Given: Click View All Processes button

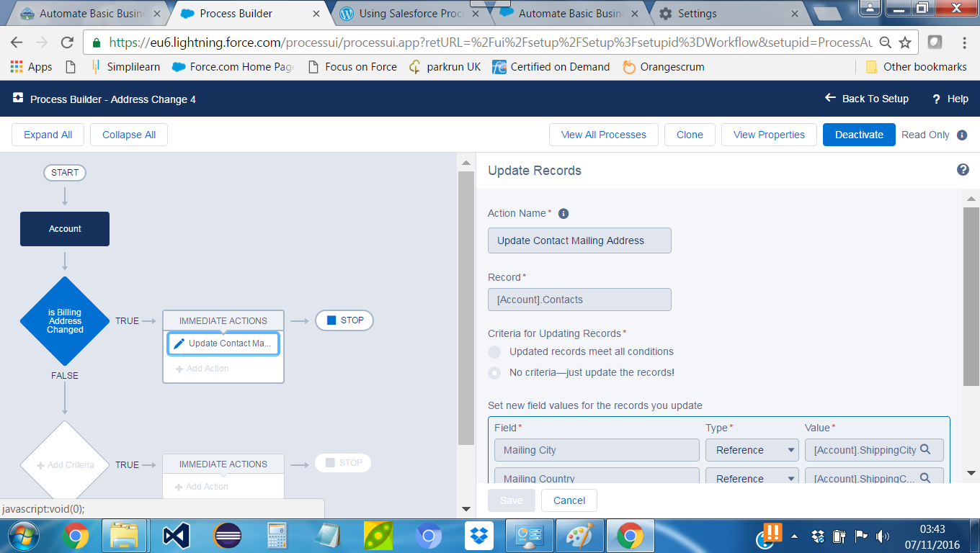Looking at the screenshot, I should pyautogui.click(x=604, y=135).
